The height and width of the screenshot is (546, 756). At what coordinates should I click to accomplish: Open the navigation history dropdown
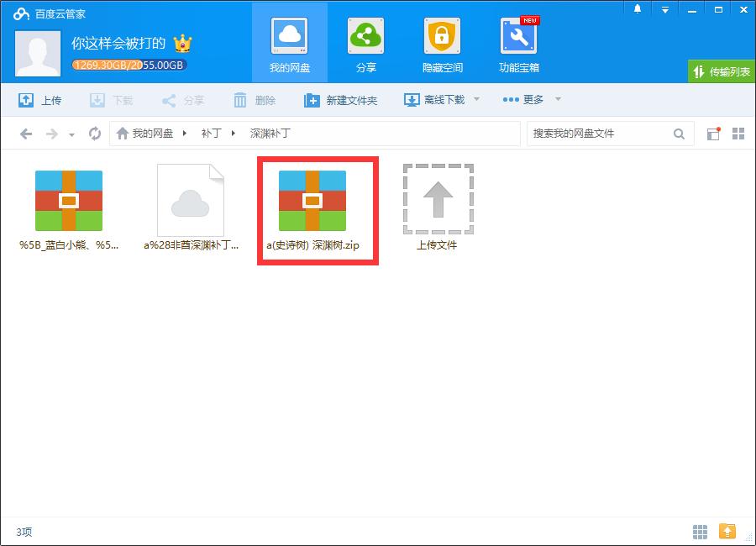(x=71, y=135)
